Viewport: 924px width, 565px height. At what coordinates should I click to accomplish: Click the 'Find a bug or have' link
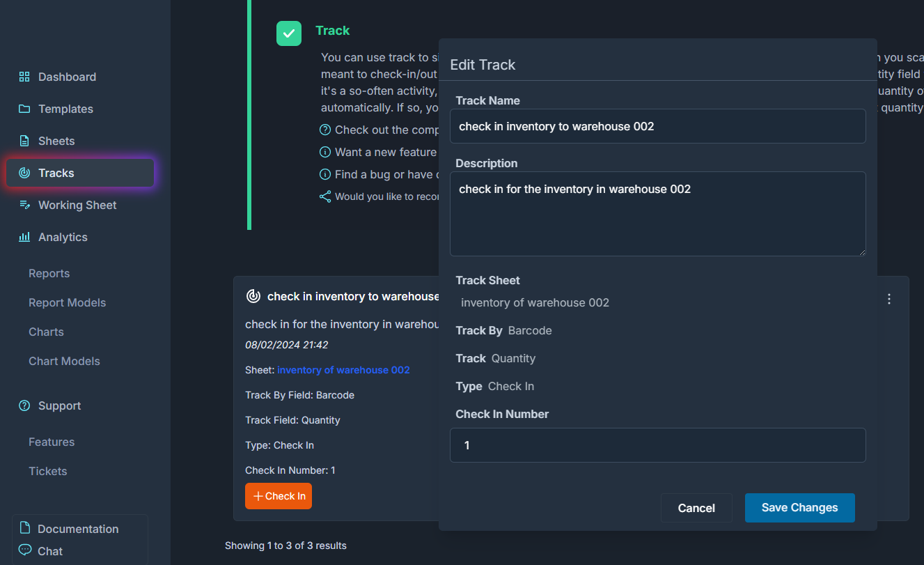[386, 174]
